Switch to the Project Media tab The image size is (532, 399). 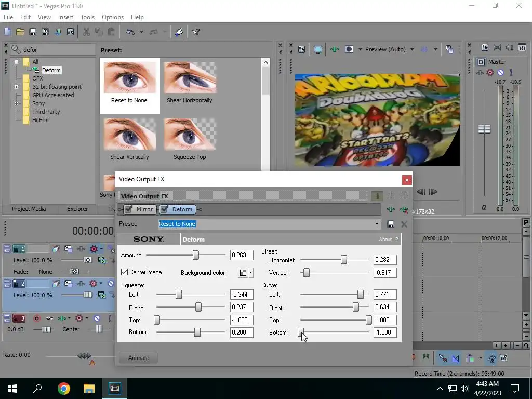click(x=29, y=209)
